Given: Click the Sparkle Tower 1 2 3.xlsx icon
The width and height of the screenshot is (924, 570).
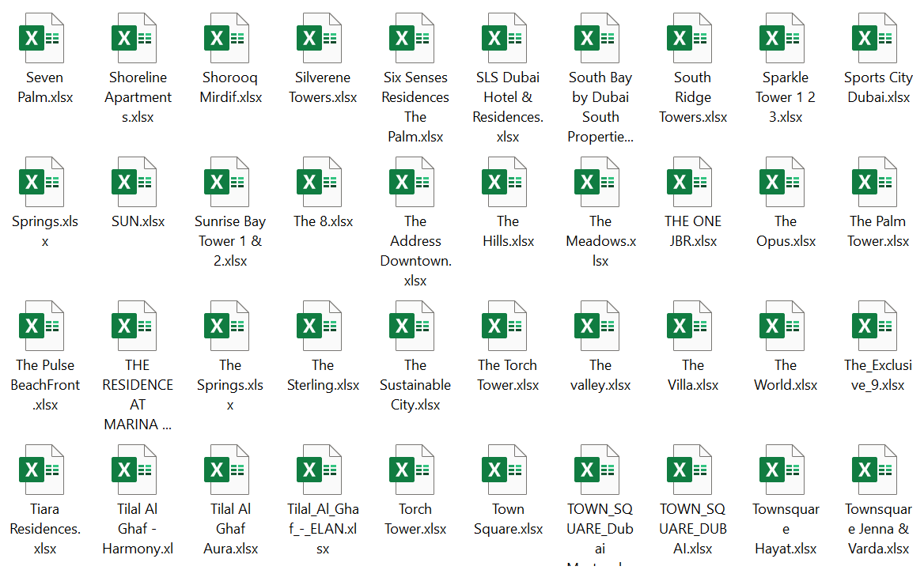Looking at the screenshot, I should point(785,38).
